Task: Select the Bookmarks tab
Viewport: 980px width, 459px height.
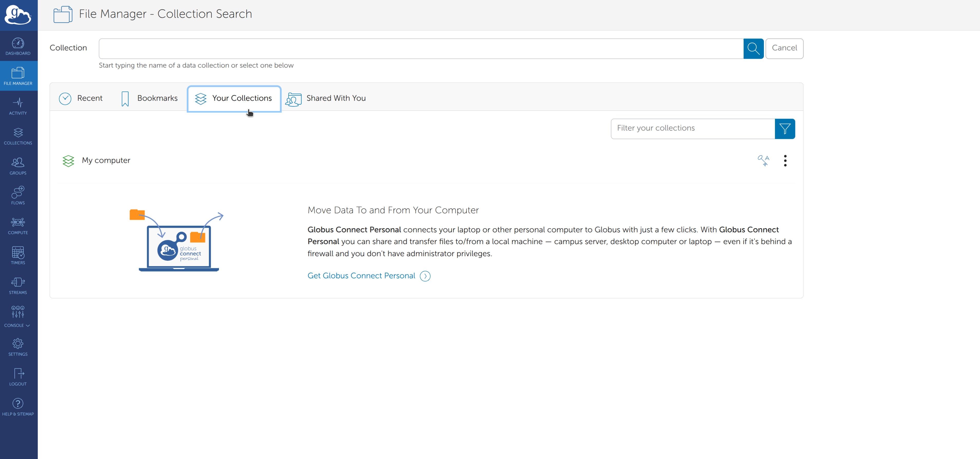Action: pyautogui.click(x=149, y=99)
